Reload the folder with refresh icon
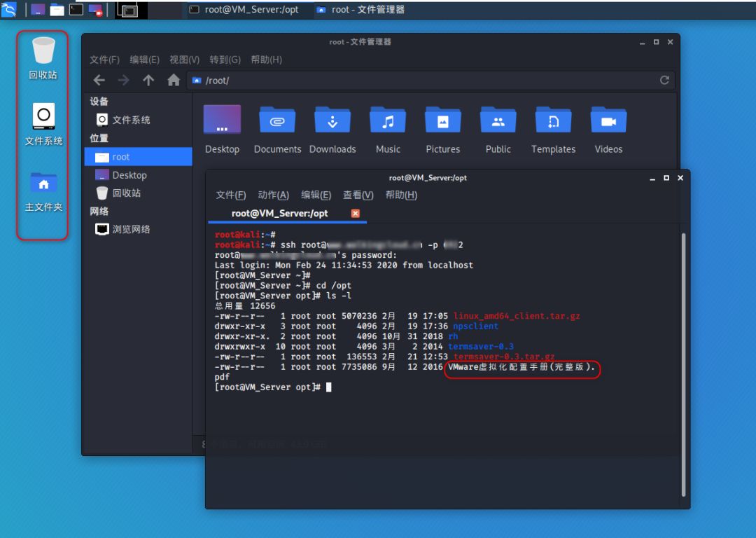The width and height of the screenshot is (756, 538). tap(664, 80)
